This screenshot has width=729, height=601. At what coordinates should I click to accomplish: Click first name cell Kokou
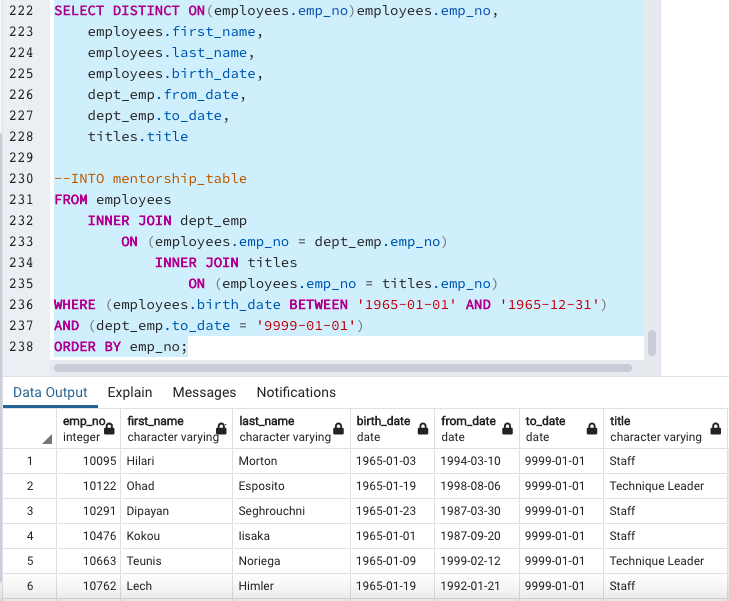tap(176, 536)
